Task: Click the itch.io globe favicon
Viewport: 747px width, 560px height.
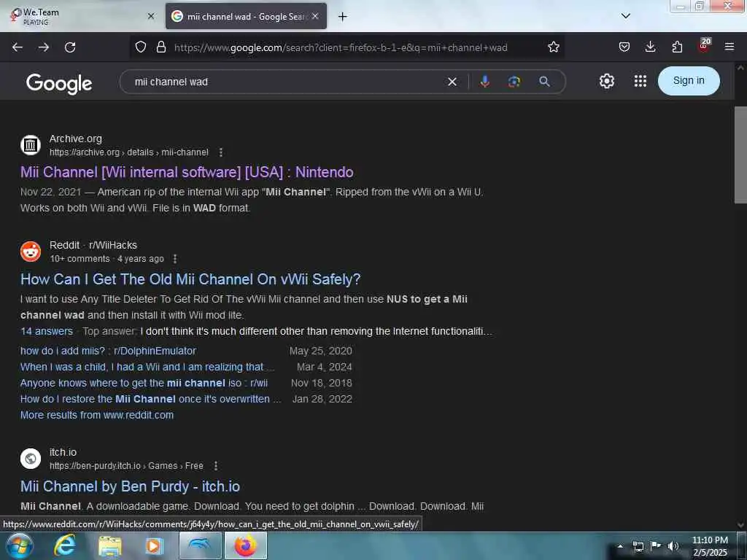Action: coord(31,459)
